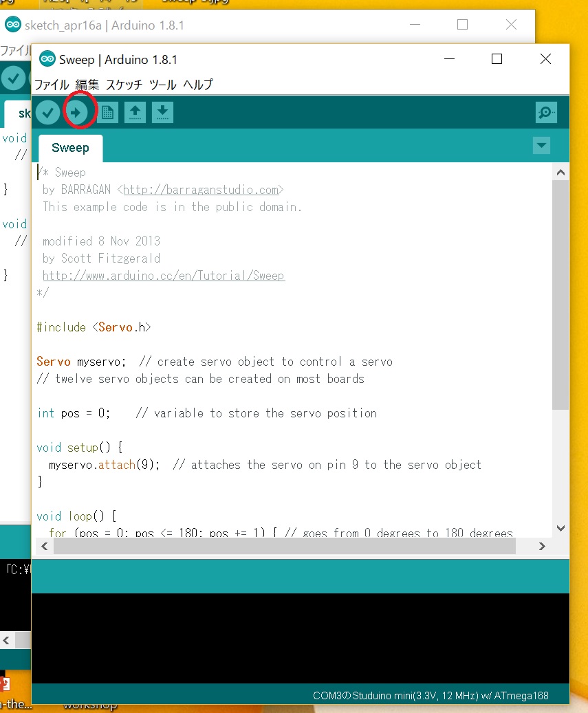Click the barraganstudio.com link in code

tap(201, 190)
